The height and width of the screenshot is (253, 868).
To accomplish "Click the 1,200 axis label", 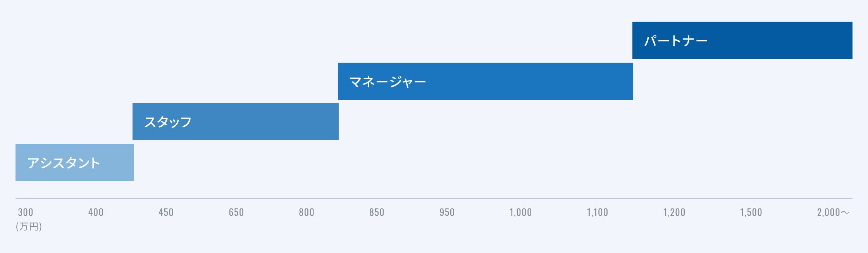I will click(x=674, y=212).
